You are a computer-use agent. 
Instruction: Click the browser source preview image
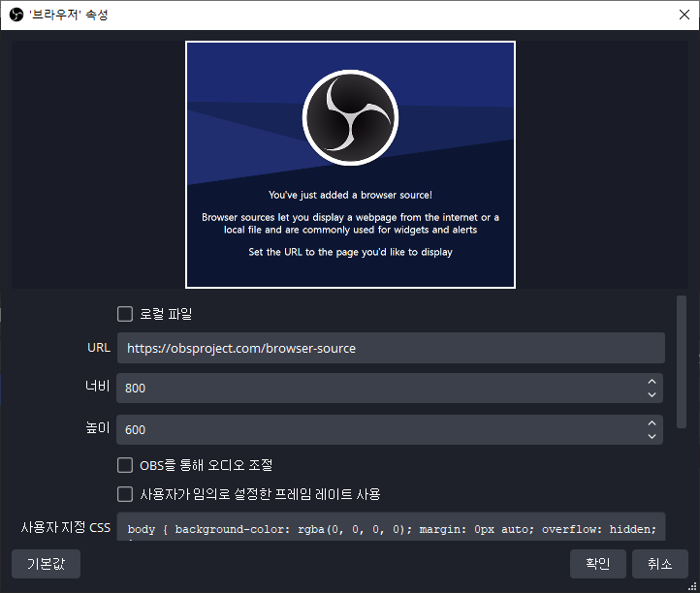(350, 165)
